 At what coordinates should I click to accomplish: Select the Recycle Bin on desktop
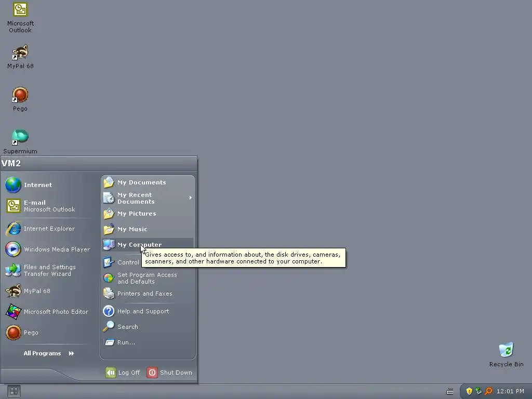pos(506,354)
